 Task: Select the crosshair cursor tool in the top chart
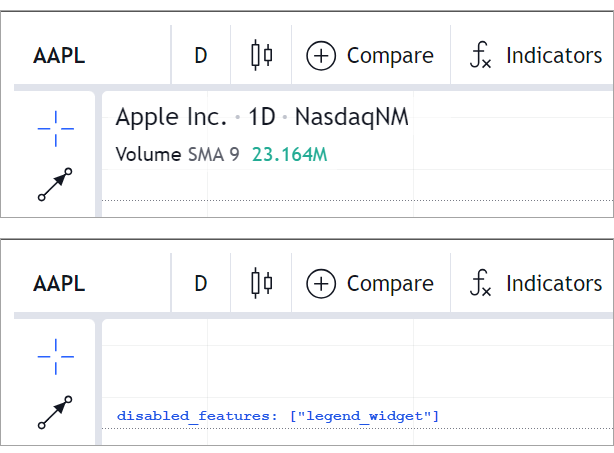click(56, 125)
